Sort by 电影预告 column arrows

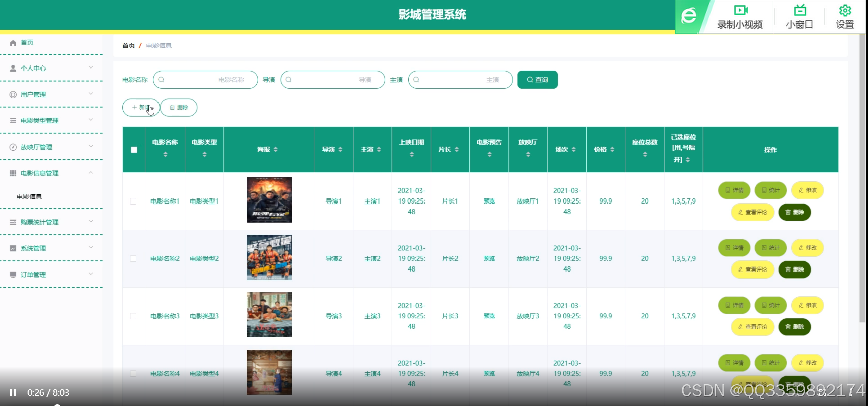(x=489, y=155)
